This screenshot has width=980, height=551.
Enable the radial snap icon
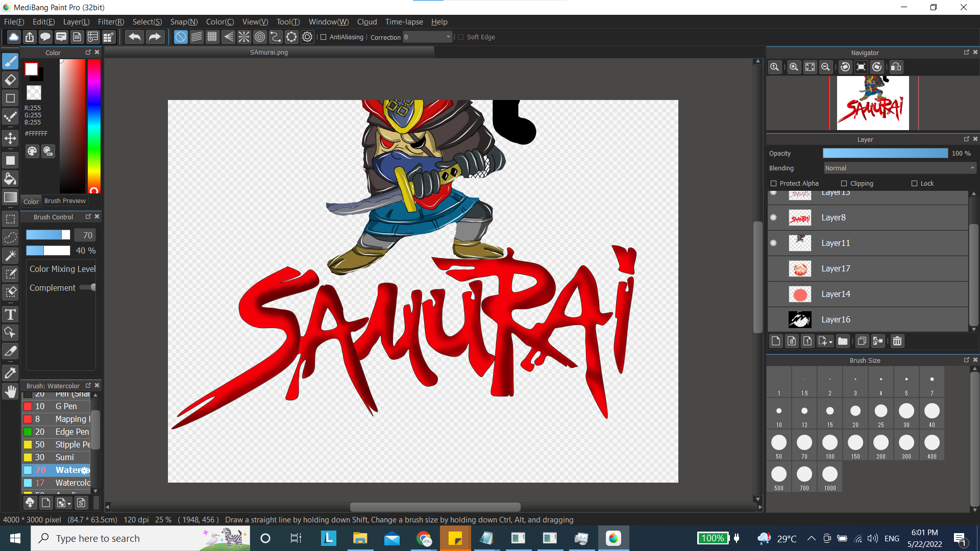pos(244,37)
